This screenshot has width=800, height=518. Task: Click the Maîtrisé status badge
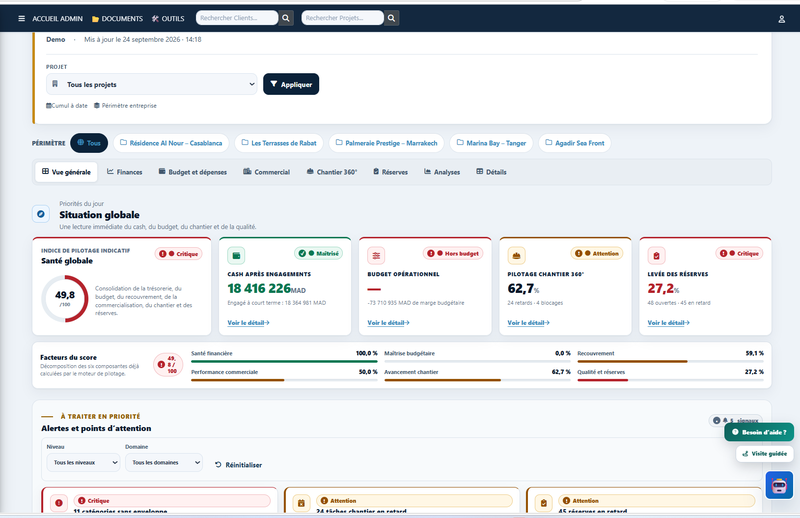click(318, 253)
